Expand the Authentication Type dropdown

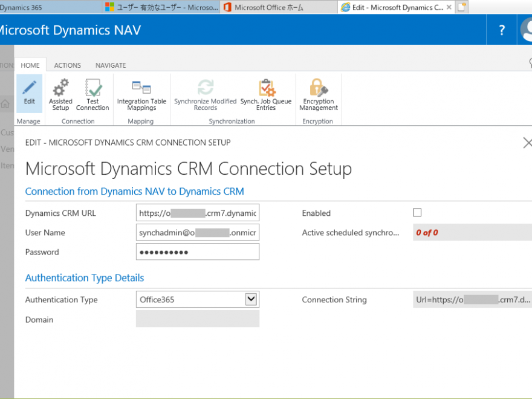tap(251, 299)
